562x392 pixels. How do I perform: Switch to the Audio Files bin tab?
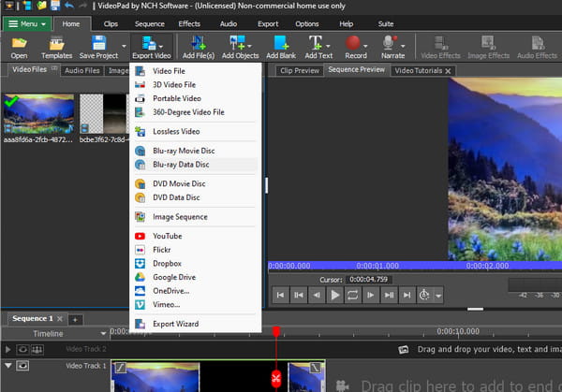coord(82,70)
